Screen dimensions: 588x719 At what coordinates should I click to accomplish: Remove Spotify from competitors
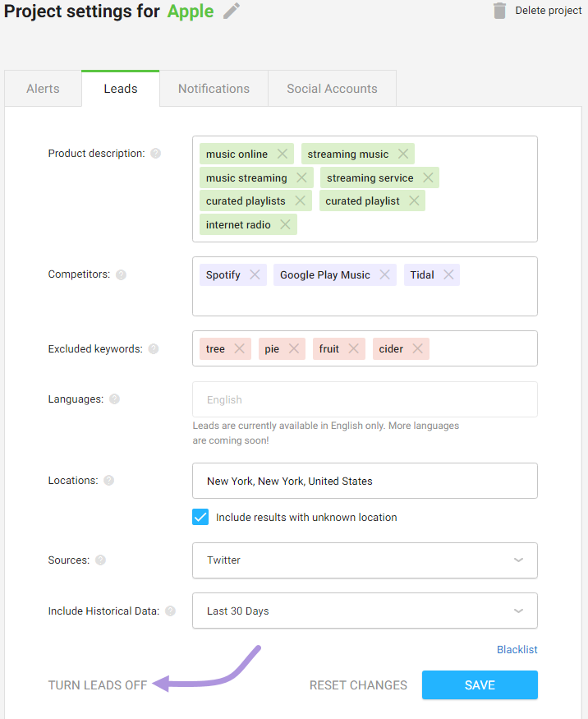[x=255, y=274]
